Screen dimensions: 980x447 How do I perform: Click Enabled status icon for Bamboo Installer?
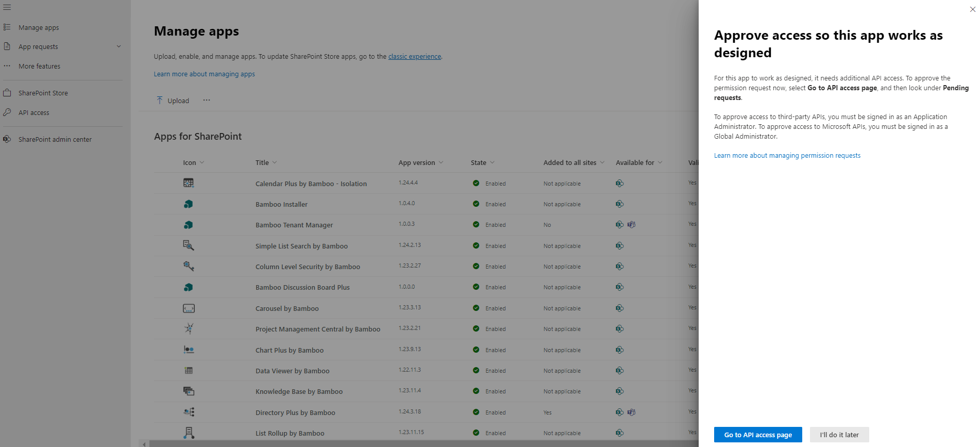tap(476, 204)
